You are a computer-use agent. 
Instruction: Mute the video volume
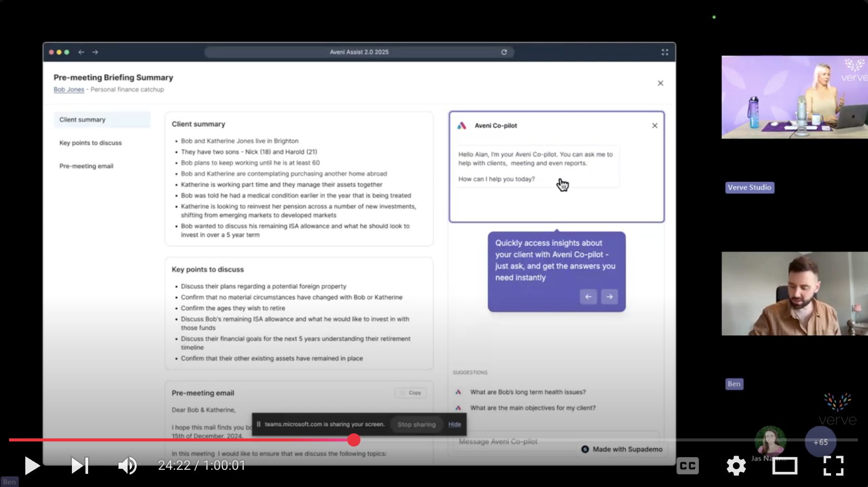[x=127, y=465]
